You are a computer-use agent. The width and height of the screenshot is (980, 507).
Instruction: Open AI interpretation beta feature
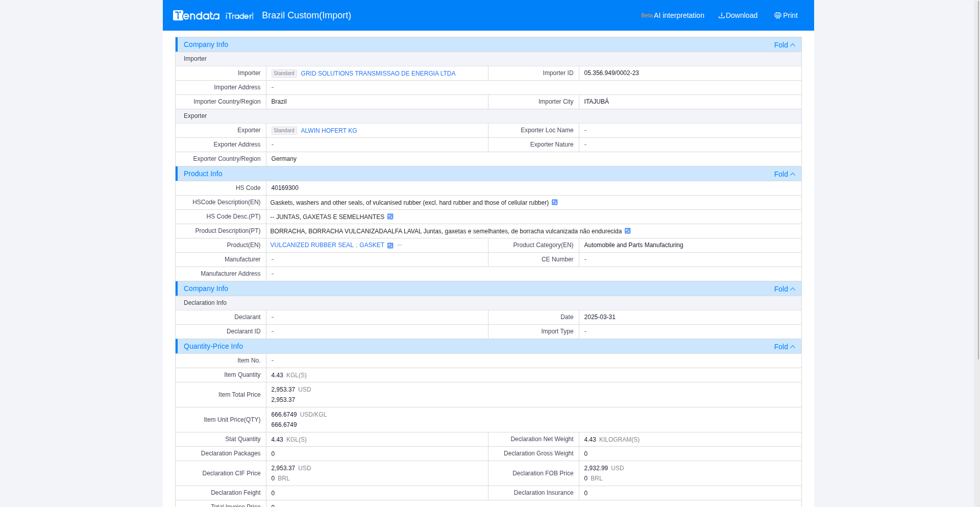(673, 15)
